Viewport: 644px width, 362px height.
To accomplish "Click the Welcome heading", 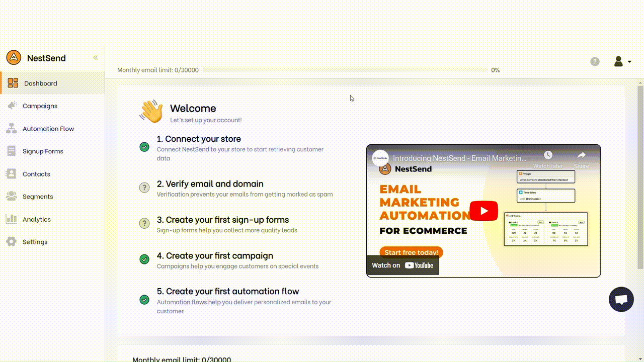I will (x=193, y=108).
